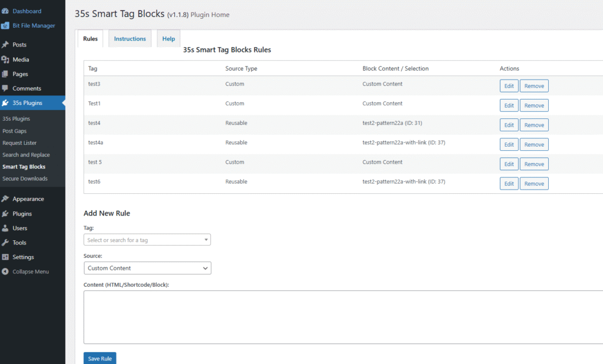This screenshot has width=603, height=364.
Task: Edit the test4a reusable rule
Action: click(x=509, y=144)
